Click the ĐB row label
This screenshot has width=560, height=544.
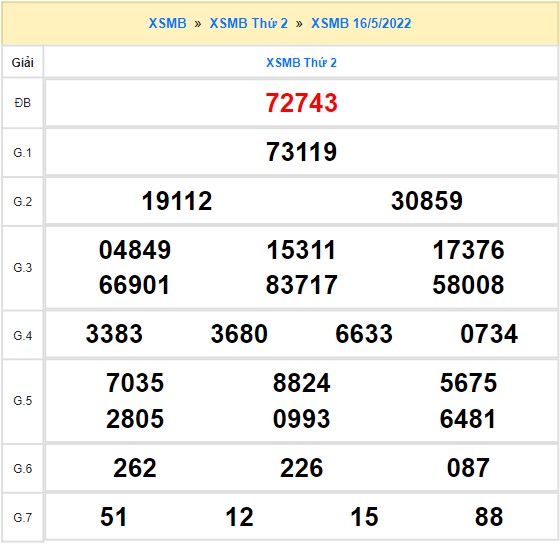[22, 103]
